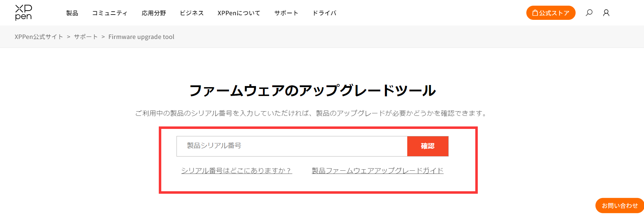This screenshot has width=644, height=221.
Task: Open the お問い合わせ contact button
Action: pyautogui.click(x=620, y=205)
